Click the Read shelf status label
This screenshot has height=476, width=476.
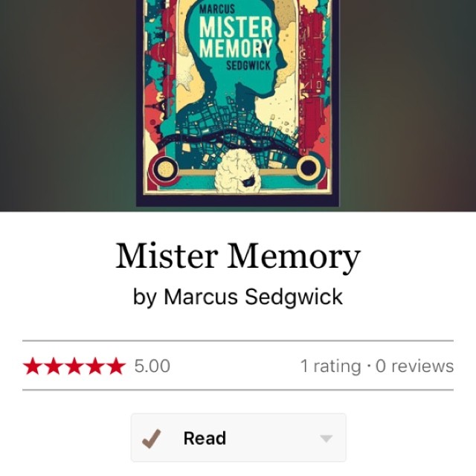pyautogui.click(x=205, y=438)
